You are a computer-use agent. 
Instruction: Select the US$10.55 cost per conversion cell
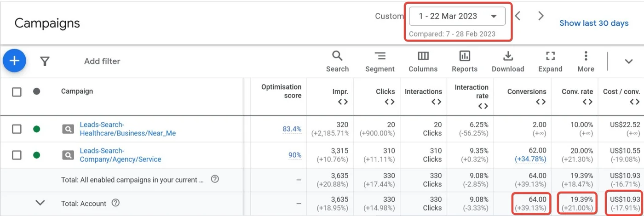point(625,151)
